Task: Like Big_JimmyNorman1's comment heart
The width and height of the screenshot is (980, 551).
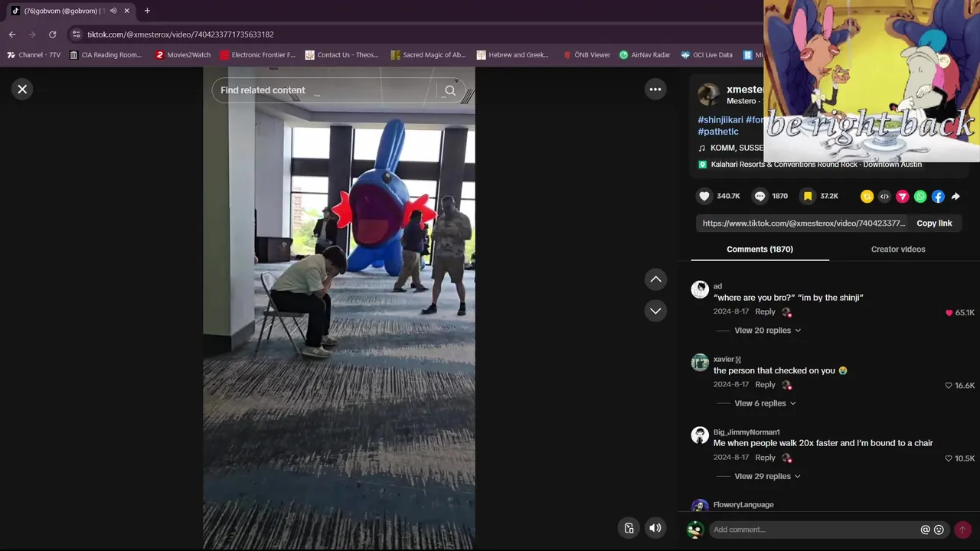Action: [x=949, y=458]
